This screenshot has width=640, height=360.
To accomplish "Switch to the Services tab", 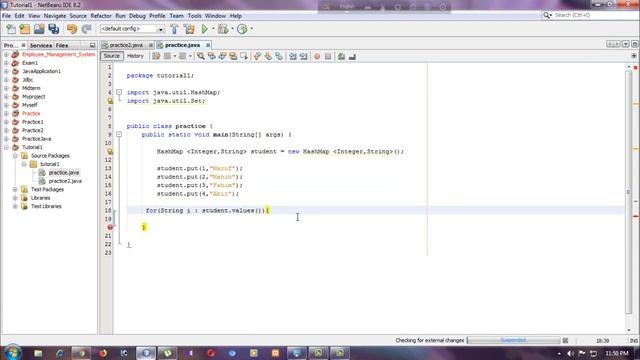I will (40, 45).
